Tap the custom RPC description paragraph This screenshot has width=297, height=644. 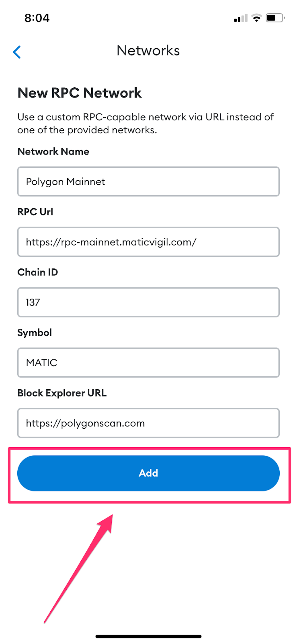click(x=145, y=124)
